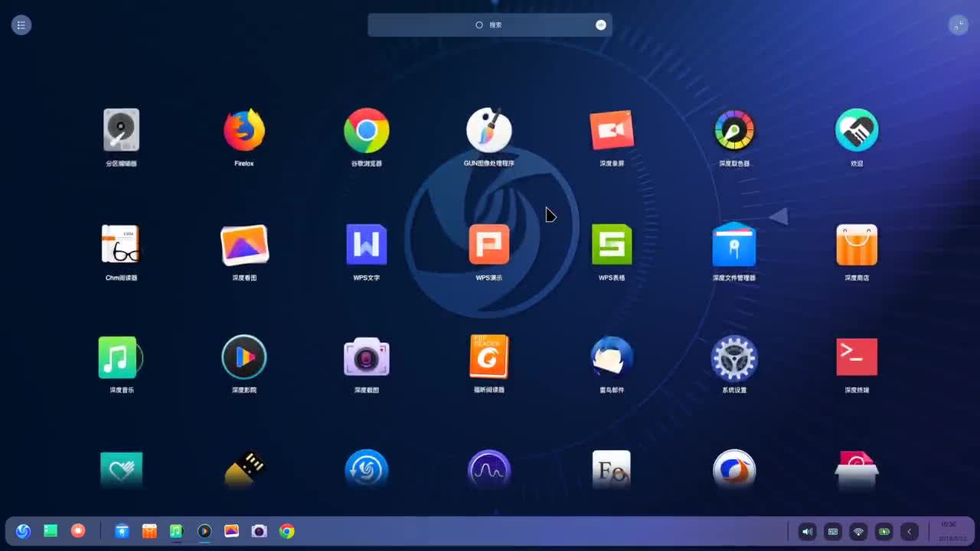
Task: Open the volume control in system tray
Action: pyautogui.click(x=807, y=531)
